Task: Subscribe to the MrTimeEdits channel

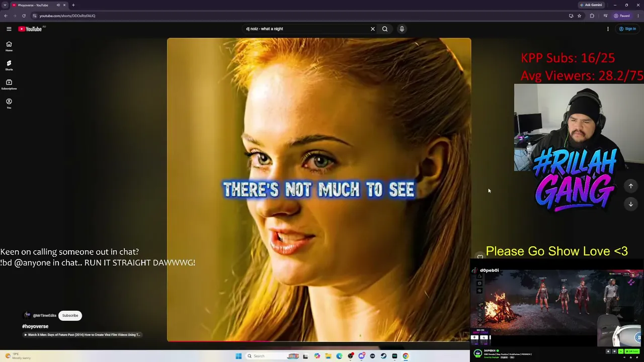Action: pos(70,315)
